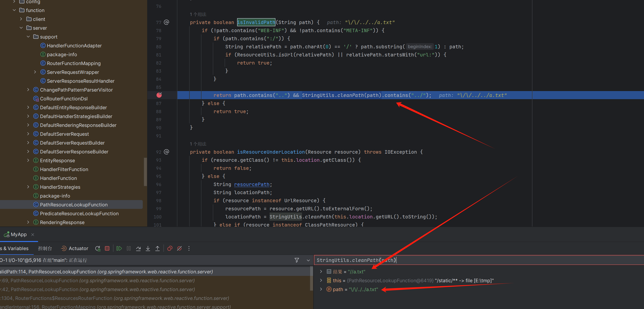
Task: Open the 控制台 console tab
Action: tap(45, 248)
